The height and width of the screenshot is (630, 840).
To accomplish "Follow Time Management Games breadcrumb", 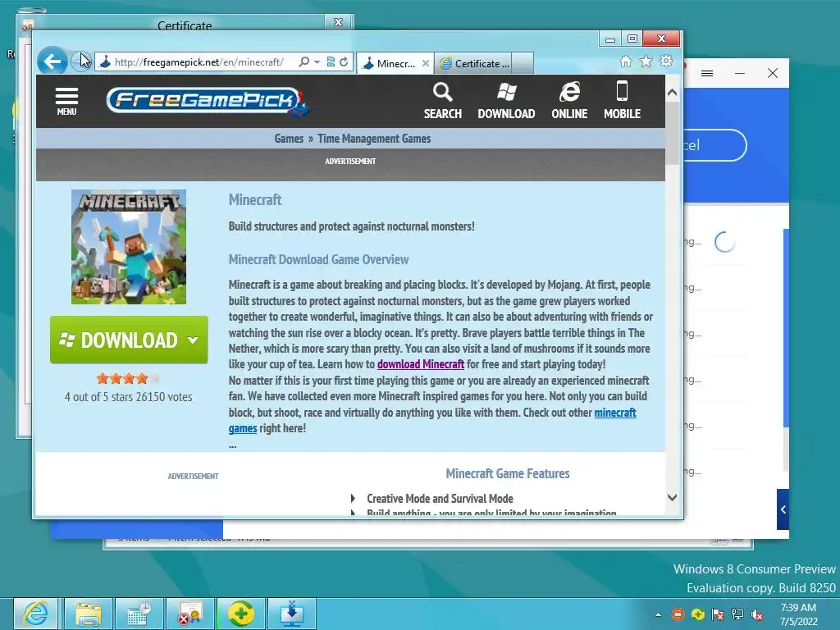I will point(374,139).
